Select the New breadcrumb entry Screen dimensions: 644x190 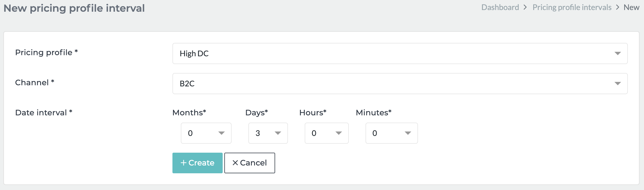point(631,7)
